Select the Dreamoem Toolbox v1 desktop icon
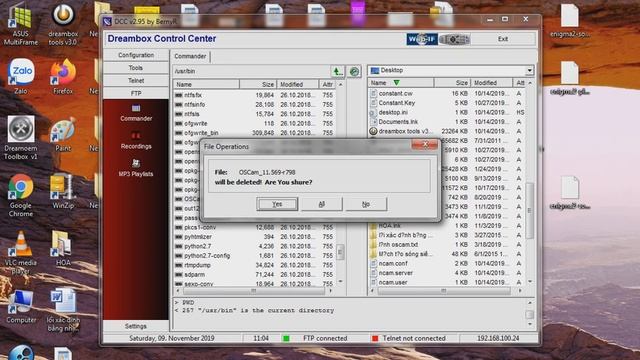Viewport: 640px width, 360px height. (x=21, y=138)
